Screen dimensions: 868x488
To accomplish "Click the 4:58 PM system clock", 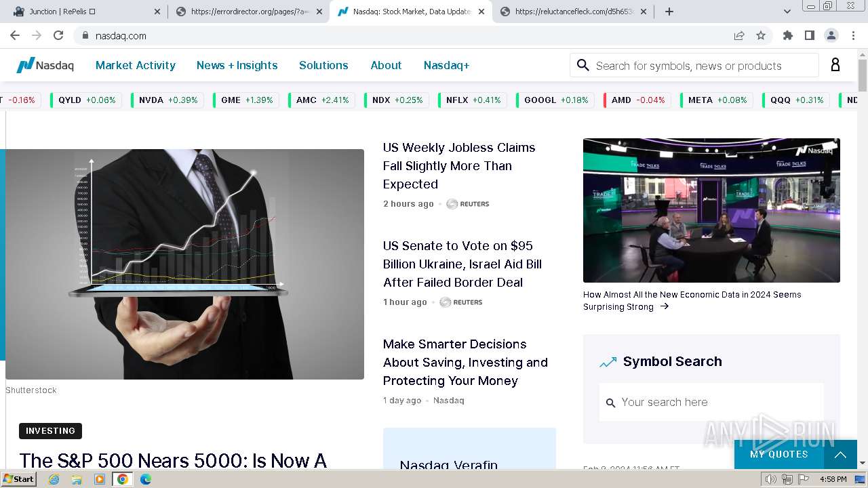I will pos(833,479).
